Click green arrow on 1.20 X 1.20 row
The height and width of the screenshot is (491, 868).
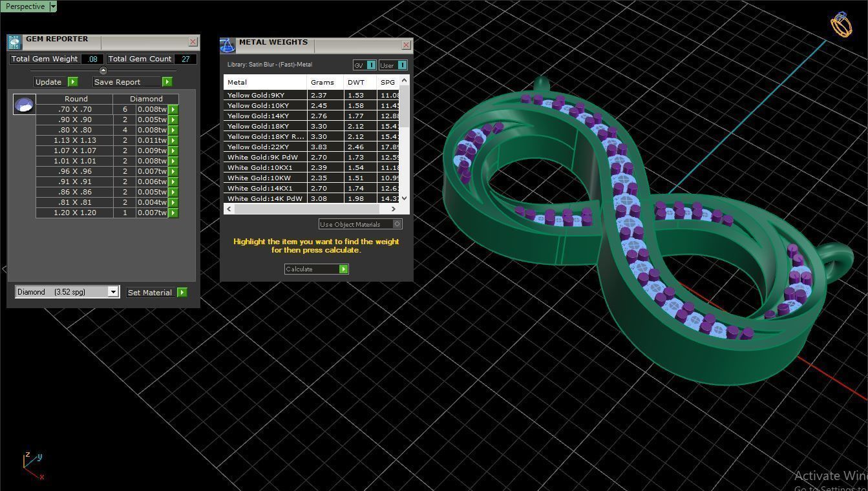coord(173,213)
